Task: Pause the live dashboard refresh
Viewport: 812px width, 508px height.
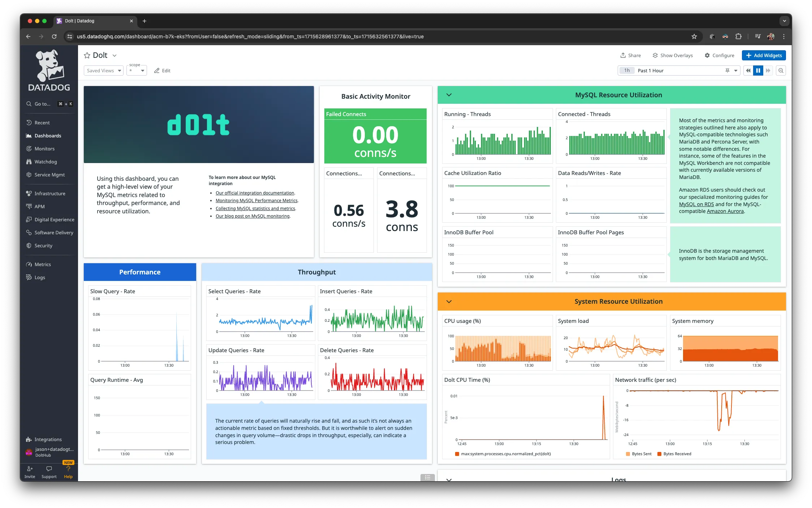Action: click(x=758, y=70)
